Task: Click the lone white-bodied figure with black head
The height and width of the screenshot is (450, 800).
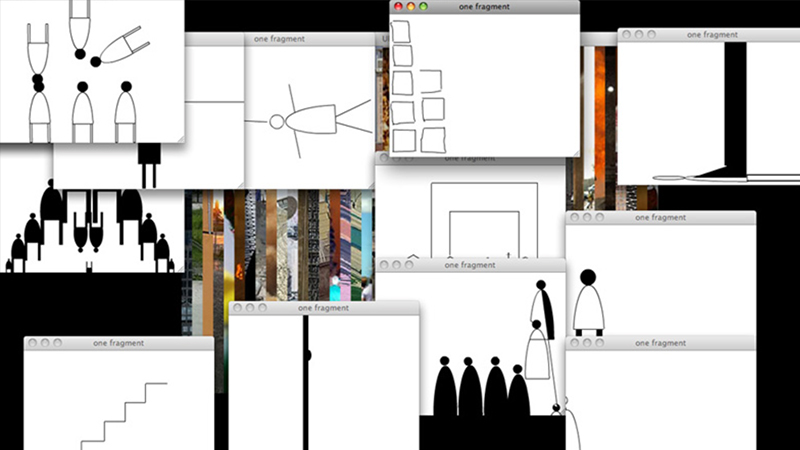Action: [588, 302]
